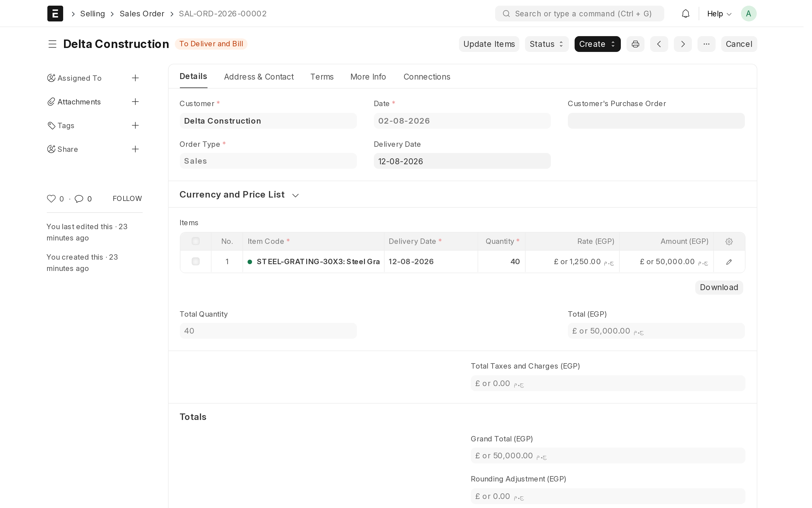Open the STEEL-GRATING-30X3 item cell
The image size is (812, 508).
pyautogui.click(x=313, y=261)
